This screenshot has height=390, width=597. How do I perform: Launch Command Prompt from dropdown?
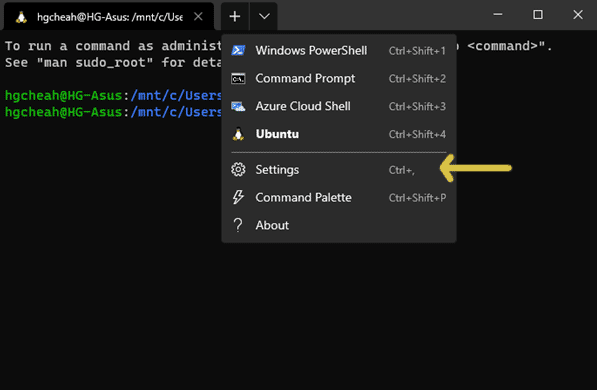pyautogui.click(x=339, y=78)
